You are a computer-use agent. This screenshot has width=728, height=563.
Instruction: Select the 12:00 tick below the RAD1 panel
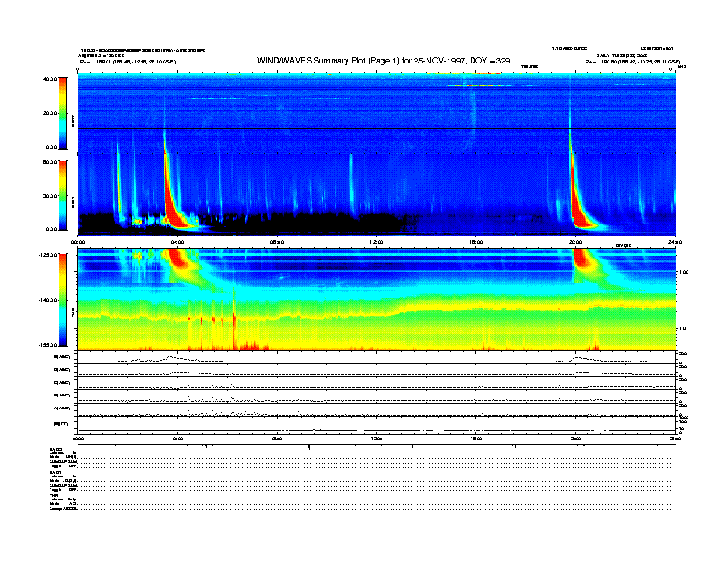pos(377,242)
